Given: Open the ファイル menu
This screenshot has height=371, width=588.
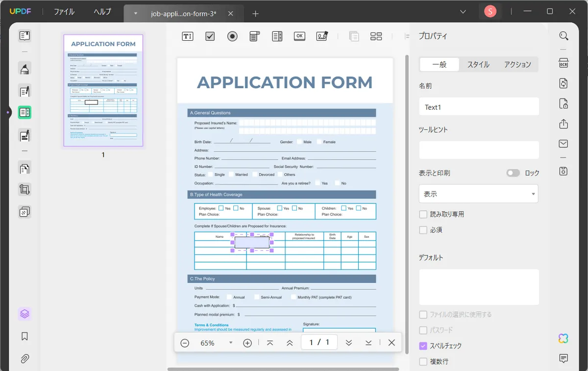Looking at the screenshot, I should click(x=64, y=12).
